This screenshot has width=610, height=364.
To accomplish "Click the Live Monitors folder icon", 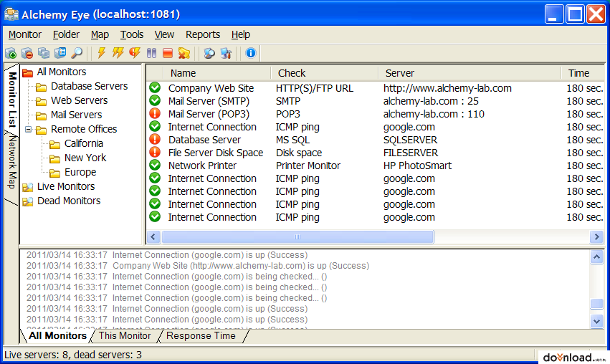I will 28,187.
